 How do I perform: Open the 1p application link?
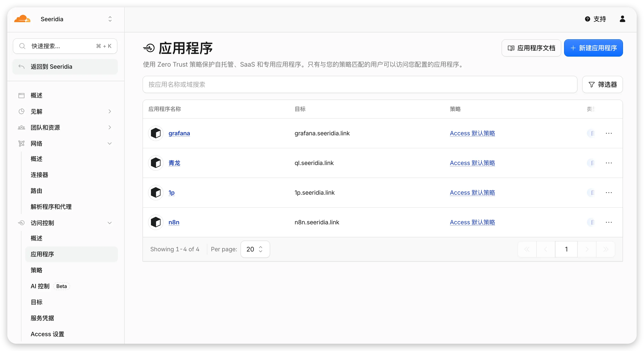172,193
